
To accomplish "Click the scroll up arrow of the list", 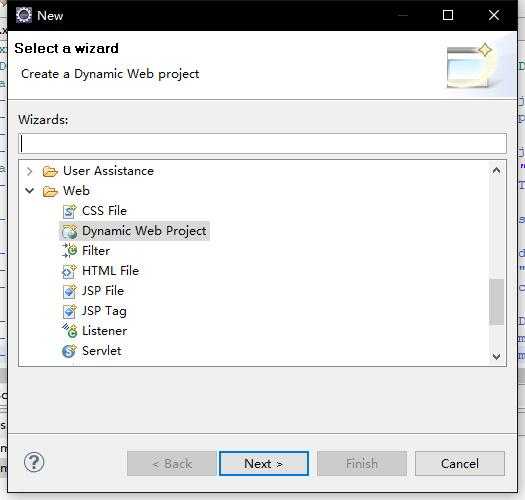I will [497, 170].
